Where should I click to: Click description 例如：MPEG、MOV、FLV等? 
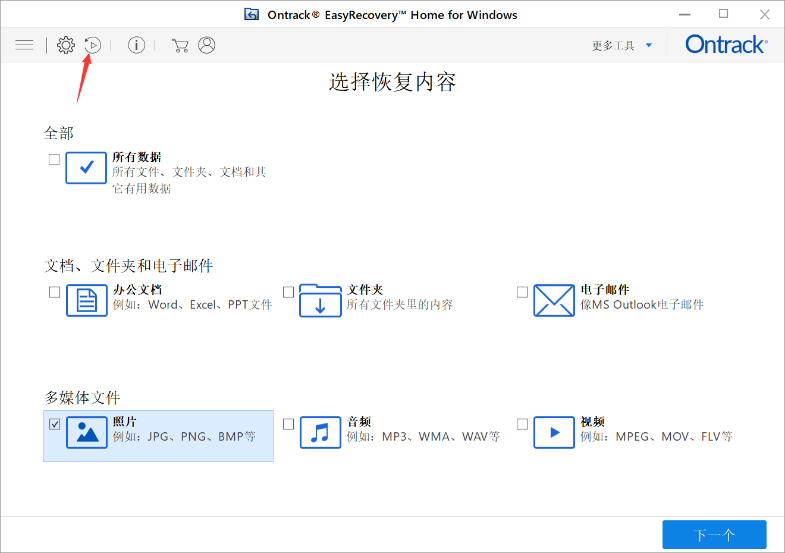click(656, 437)
